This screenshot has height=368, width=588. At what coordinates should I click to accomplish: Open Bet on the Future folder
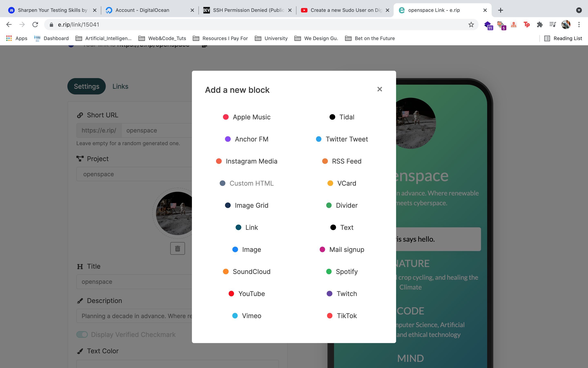point(370,38)
